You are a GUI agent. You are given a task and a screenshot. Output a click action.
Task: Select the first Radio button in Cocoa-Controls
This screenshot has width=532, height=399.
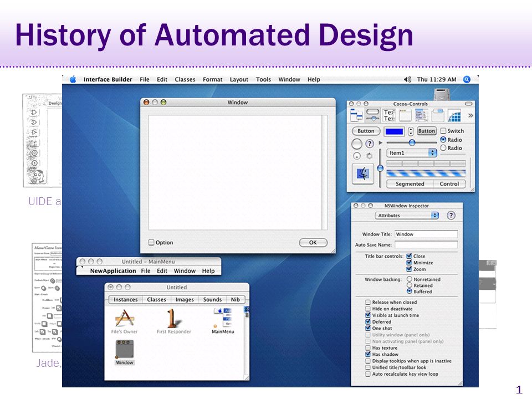pos(443,140)
